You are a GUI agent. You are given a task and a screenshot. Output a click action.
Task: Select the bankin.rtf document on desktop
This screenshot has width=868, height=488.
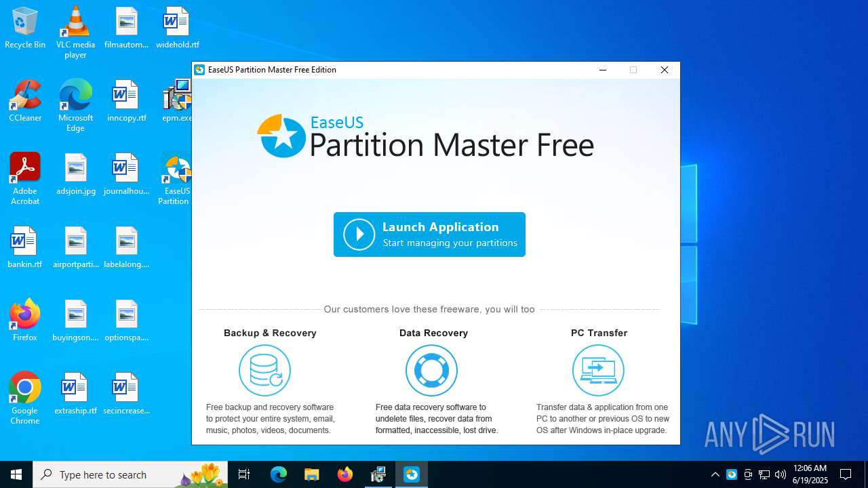click(x=25, y=248)
